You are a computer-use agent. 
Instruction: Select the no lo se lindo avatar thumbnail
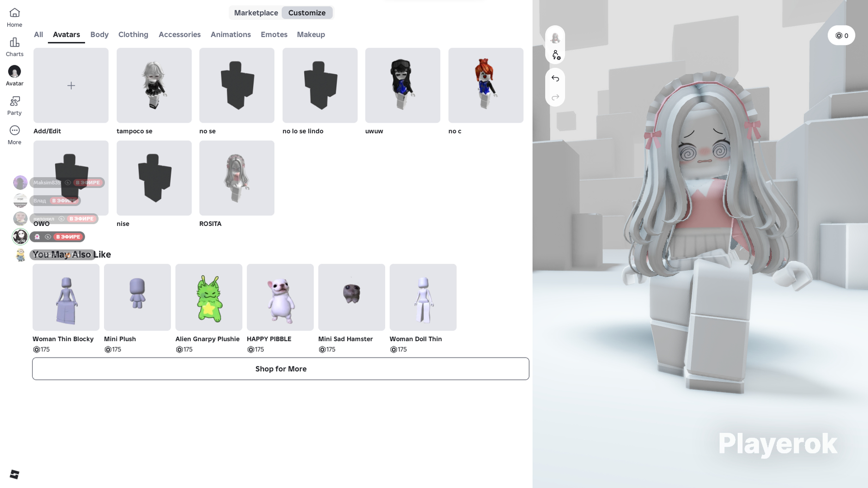320,85
